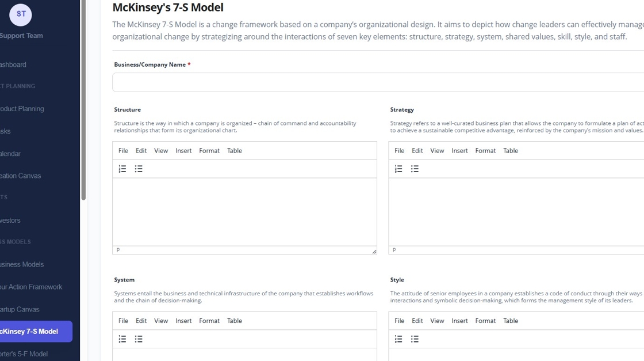Screen dimensions: 644x361
Task: Click bullet list icon in Strategy editor
Action: pyautogui.click(x=415, y=169)
